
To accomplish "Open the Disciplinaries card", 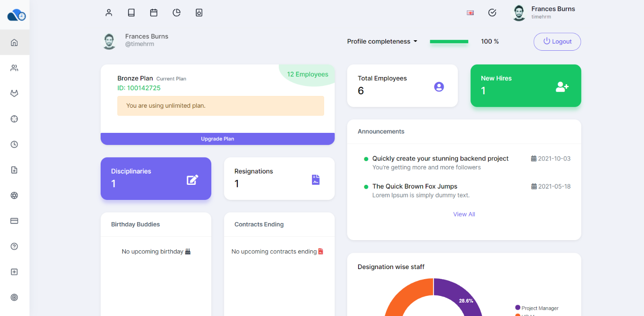I will click(156, 178).
